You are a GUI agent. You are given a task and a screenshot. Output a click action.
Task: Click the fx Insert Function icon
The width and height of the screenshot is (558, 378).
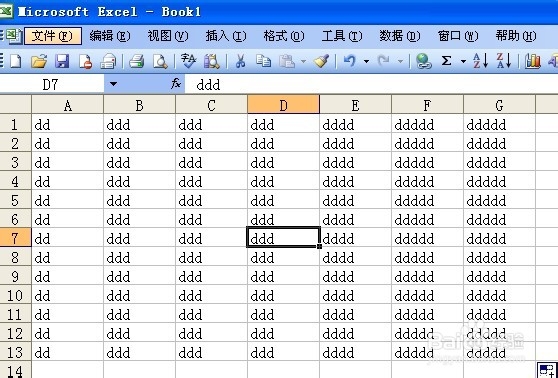click(176, 84)
